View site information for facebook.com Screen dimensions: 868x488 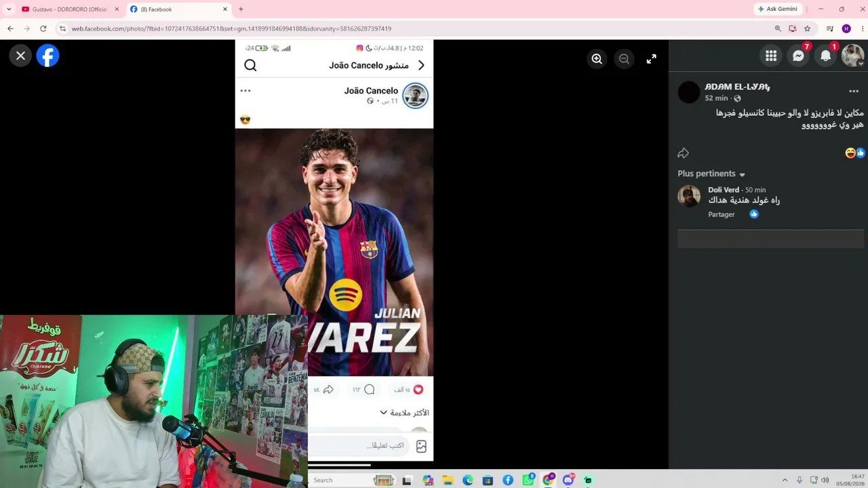62,28
